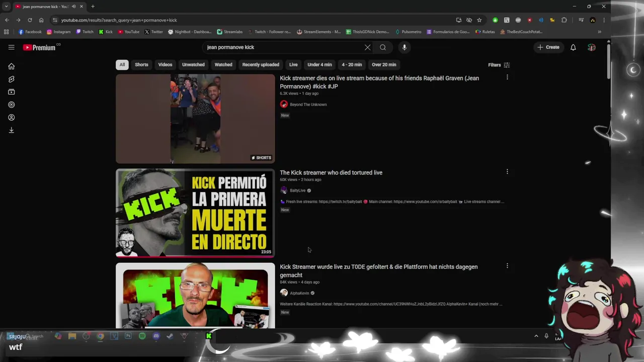Open Chrome three-dot menu
Viewport: 644px width, 362px height.
pyautogui.click(x=604, y=20)
